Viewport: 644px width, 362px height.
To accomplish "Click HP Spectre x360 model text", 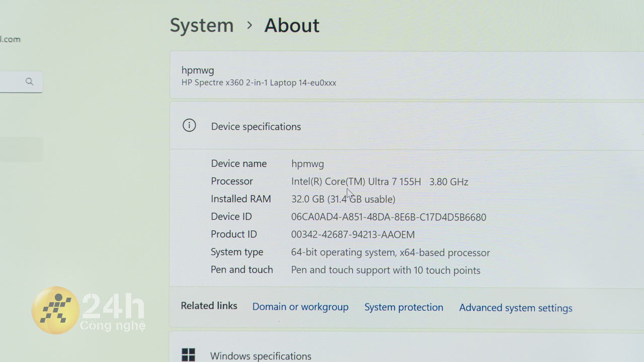I will [259, 82].
